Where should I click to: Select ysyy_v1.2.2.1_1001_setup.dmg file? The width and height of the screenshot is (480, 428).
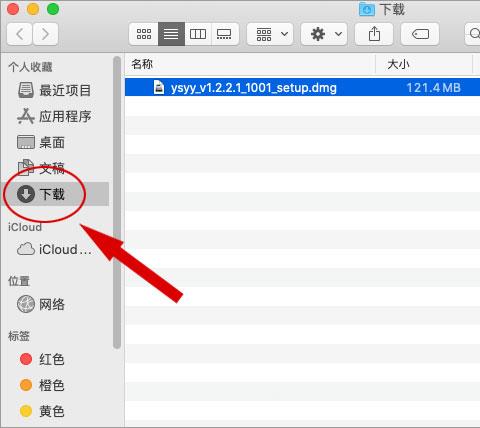tap(303, 88)
